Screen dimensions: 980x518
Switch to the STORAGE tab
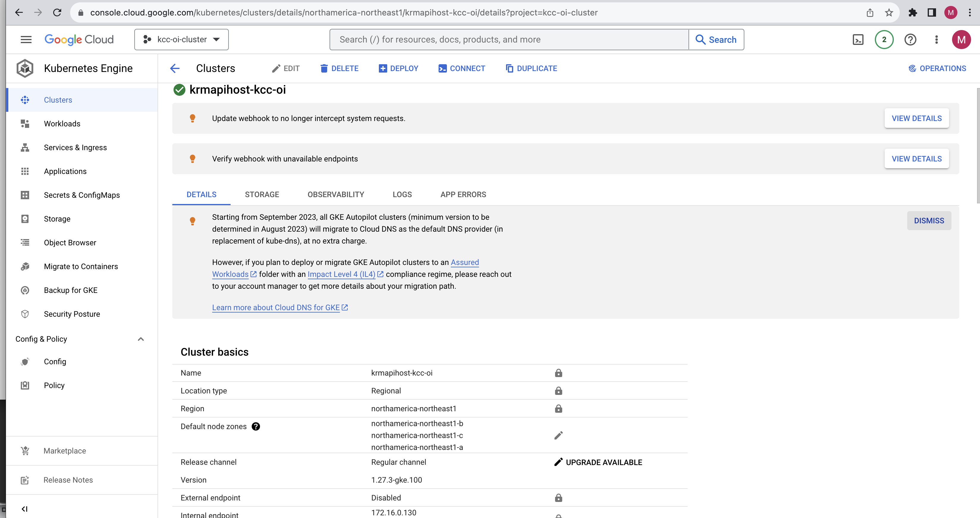click(x=262, y=194)
